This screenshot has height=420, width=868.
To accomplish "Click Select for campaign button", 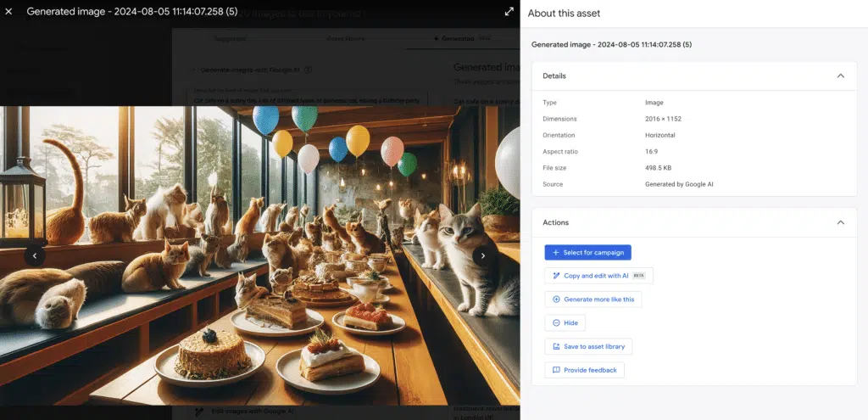I will click(588, 253).
